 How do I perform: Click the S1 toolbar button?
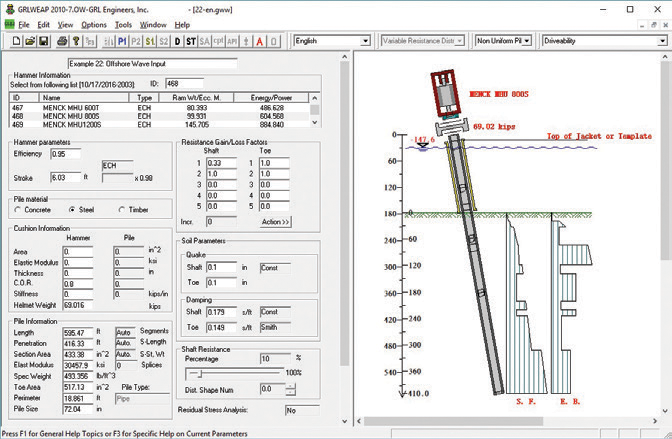click(150, 41)
